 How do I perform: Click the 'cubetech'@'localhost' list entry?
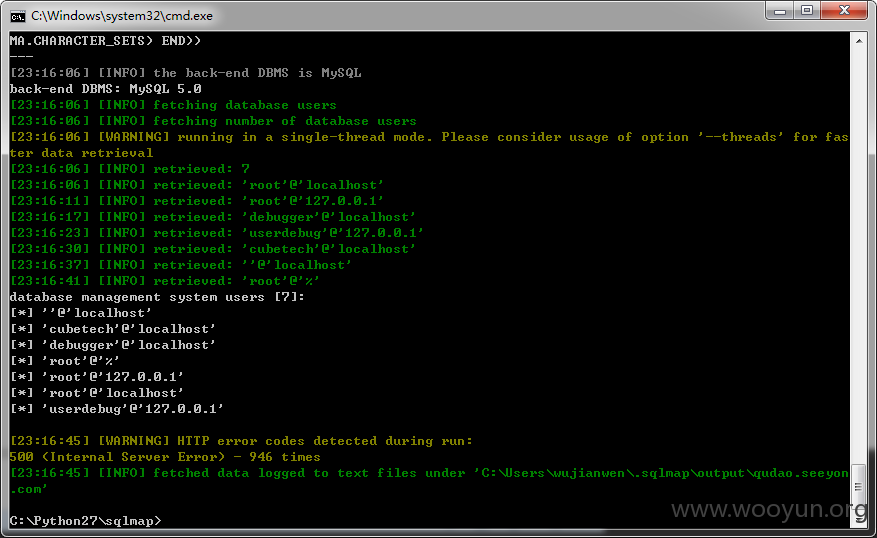click(129, 329)
